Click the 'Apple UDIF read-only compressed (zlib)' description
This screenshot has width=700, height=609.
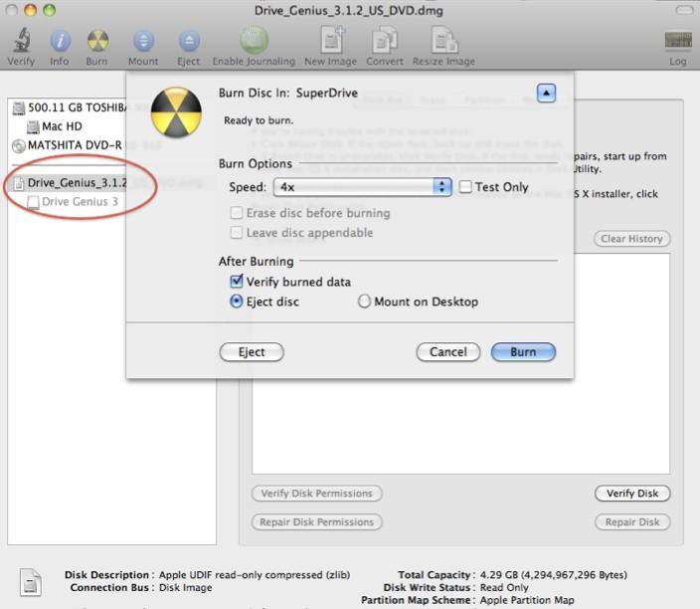pyautogui.click(x=255, y=574)
